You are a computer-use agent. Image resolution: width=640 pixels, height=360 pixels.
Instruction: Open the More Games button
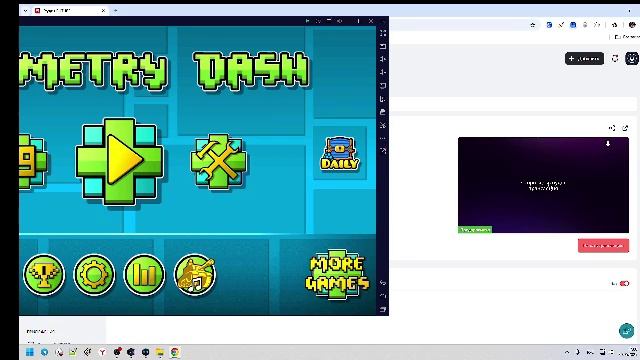(337, 274)
